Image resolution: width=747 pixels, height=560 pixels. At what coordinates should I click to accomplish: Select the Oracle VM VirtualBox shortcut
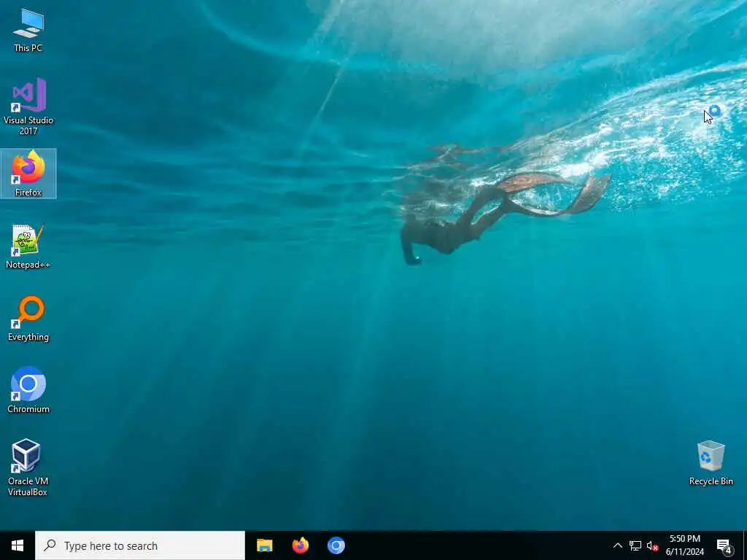point(28,467)
